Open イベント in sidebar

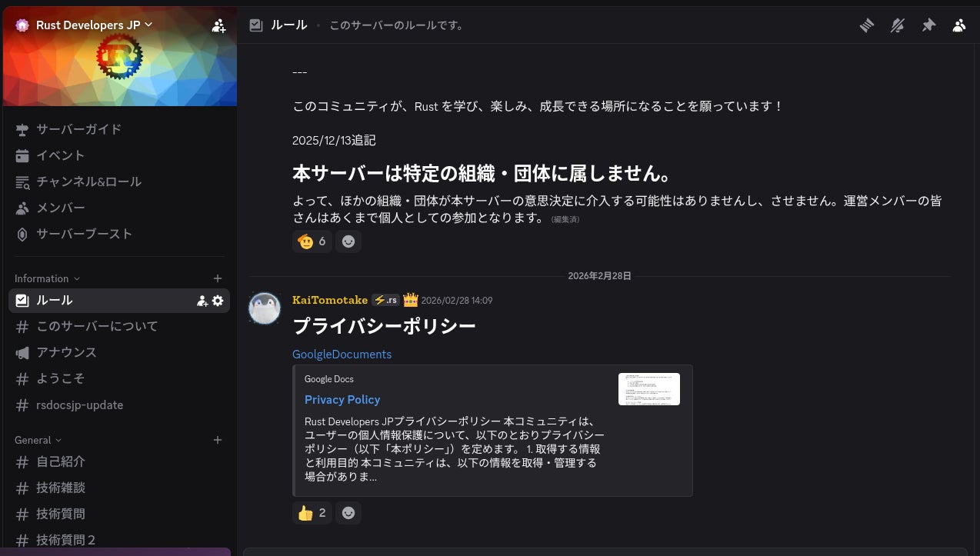[60, 155]
